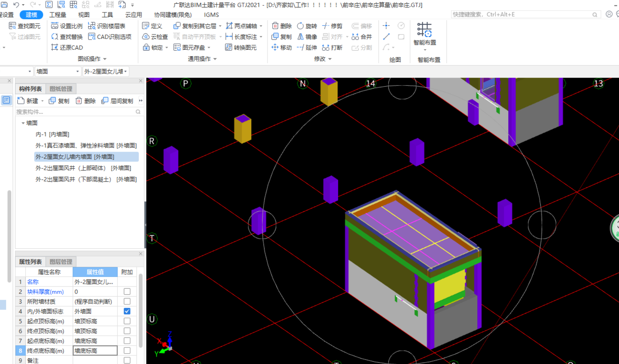Select the 移动 move tool

(281, 48)
